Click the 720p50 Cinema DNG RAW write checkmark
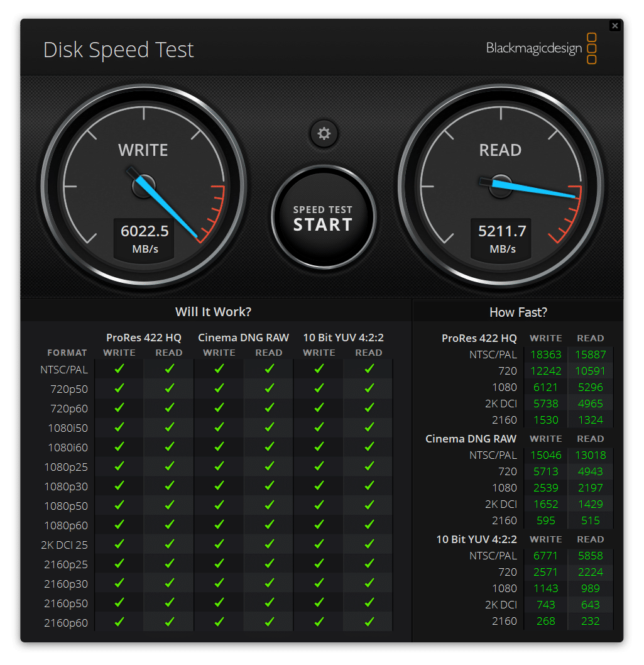644x665 pixels. coord(219,388)
